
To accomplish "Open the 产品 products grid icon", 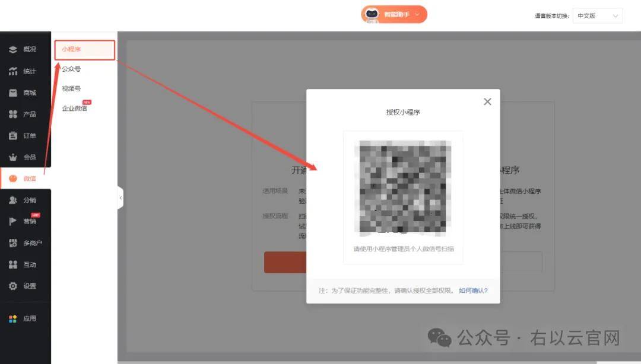I will [13, 114].
